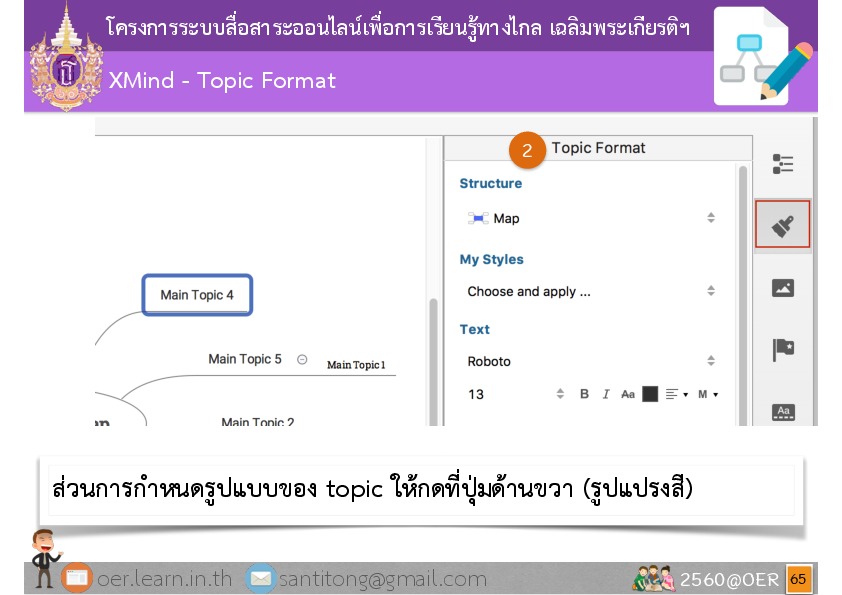Screen dimensions: 842x595
Task: Select the Main Topic 4 node
Action: [x=197, y=295]
